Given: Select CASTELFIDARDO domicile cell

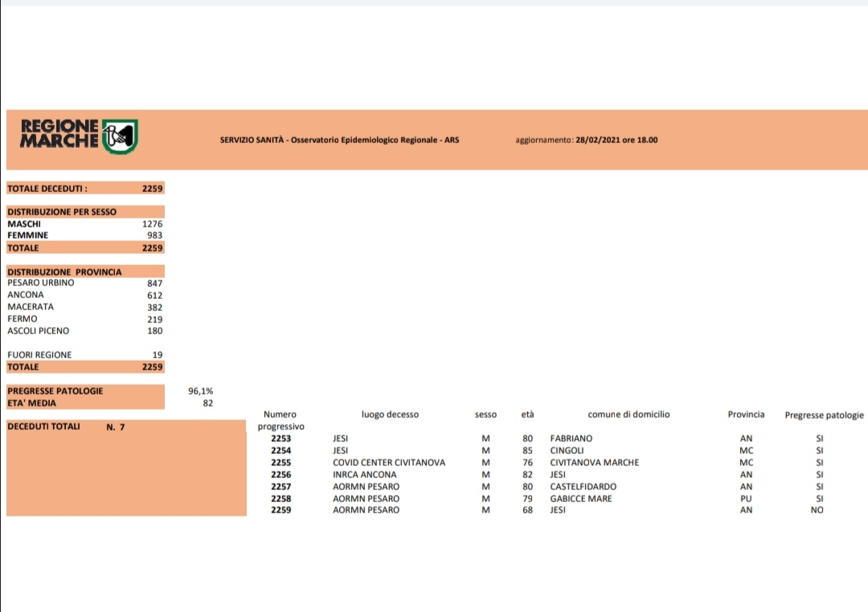Looking at the screenshot, I should 583,487.
